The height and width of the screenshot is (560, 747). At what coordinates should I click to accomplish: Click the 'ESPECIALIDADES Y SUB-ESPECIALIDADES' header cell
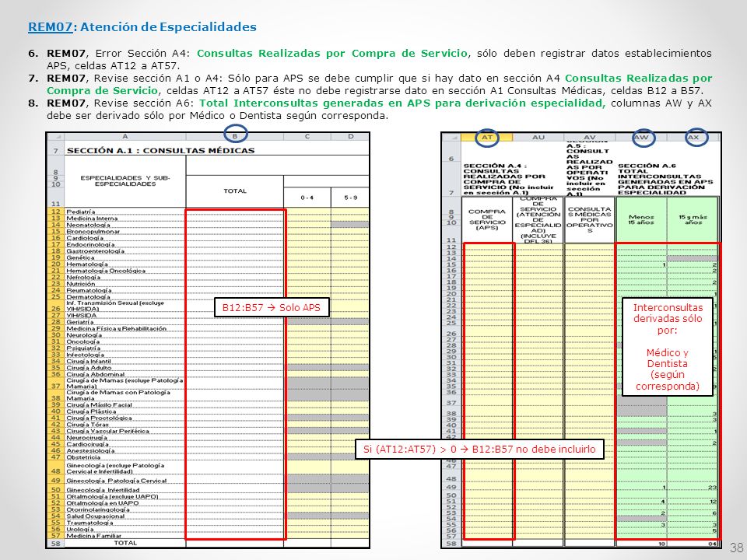[x=124, y=181]
